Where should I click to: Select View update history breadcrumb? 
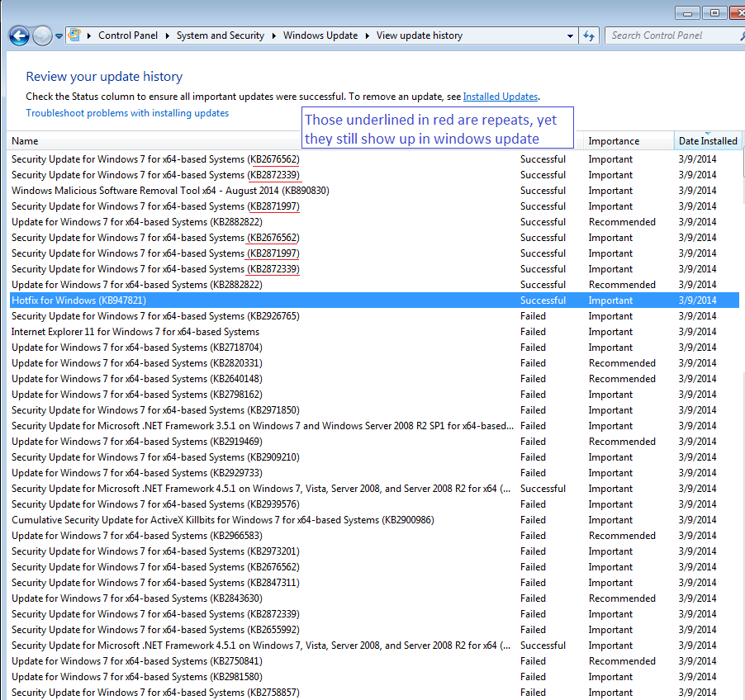419,35
